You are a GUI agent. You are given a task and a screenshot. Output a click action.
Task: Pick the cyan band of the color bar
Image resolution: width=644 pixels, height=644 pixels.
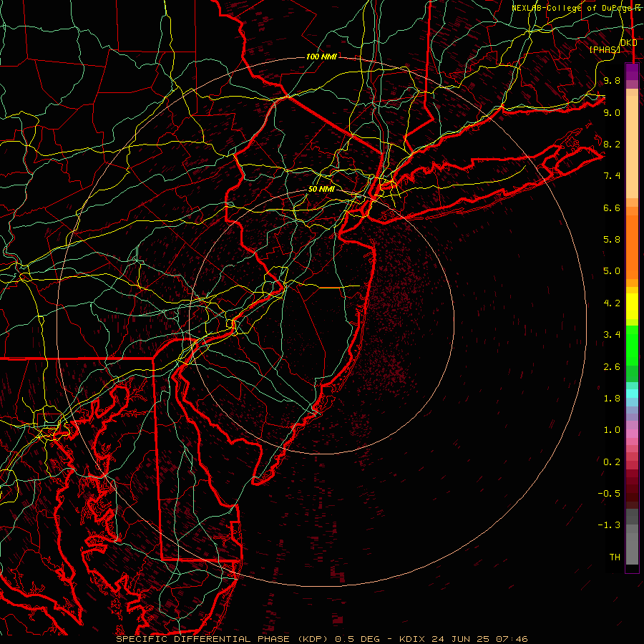[632, 394]
